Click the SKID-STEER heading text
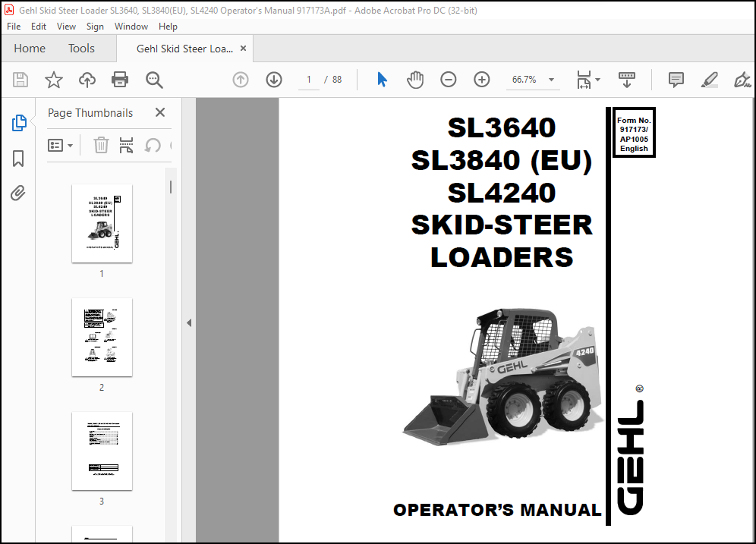This screenshot has height=544, width=756. tap(502, 225)
